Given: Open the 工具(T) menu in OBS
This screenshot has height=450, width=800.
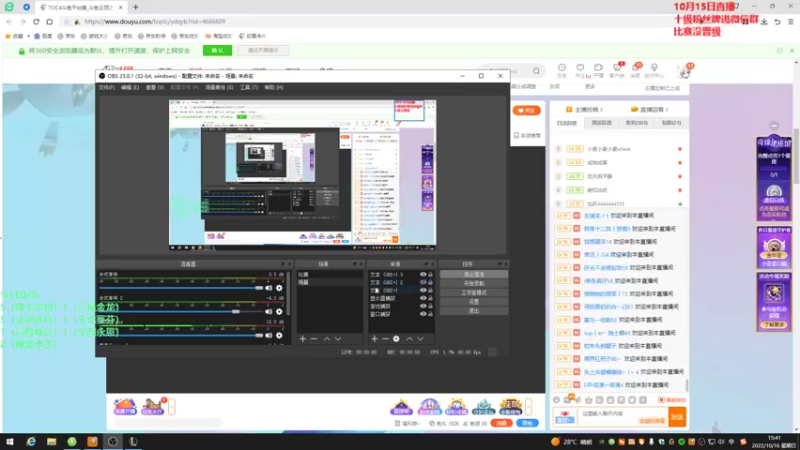Looking at the screenshot, I should tap(249, 88).
